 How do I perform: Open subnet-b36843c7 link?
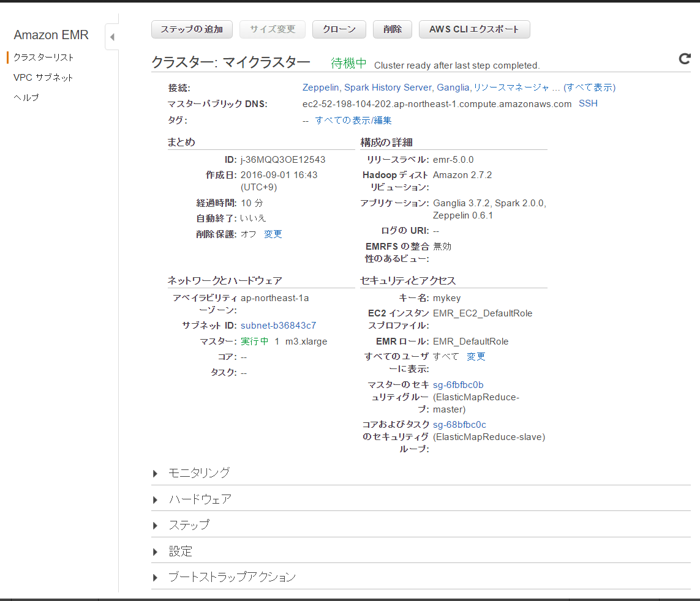pos(278,326)
